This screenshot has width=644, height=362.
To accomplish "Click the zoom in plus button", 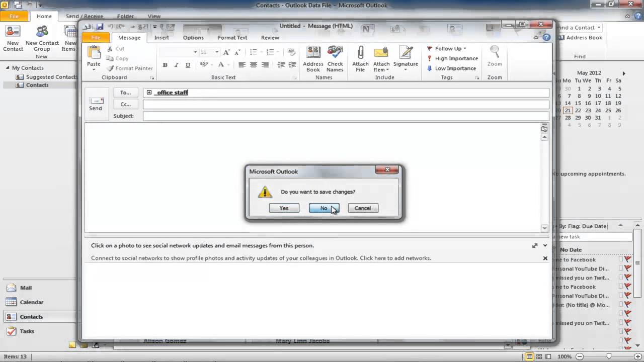I will pyautogui.click(x=638, y=356).
